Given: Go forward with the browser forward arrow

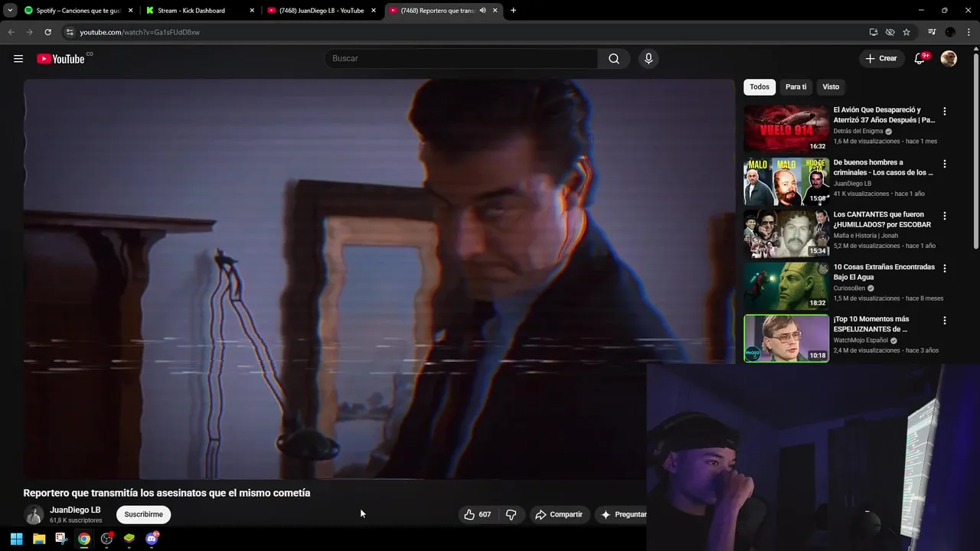Looking at the screenshot, I should [x=29, y=32].
